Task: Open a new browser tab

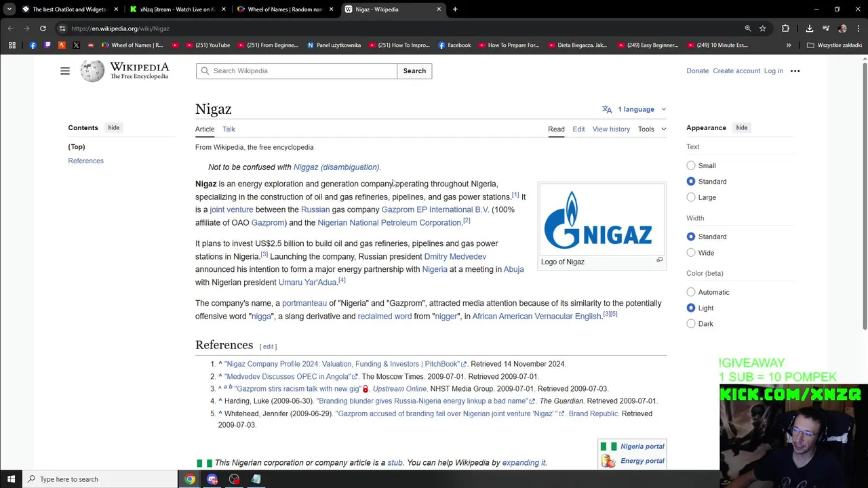Action: [455, 9]
